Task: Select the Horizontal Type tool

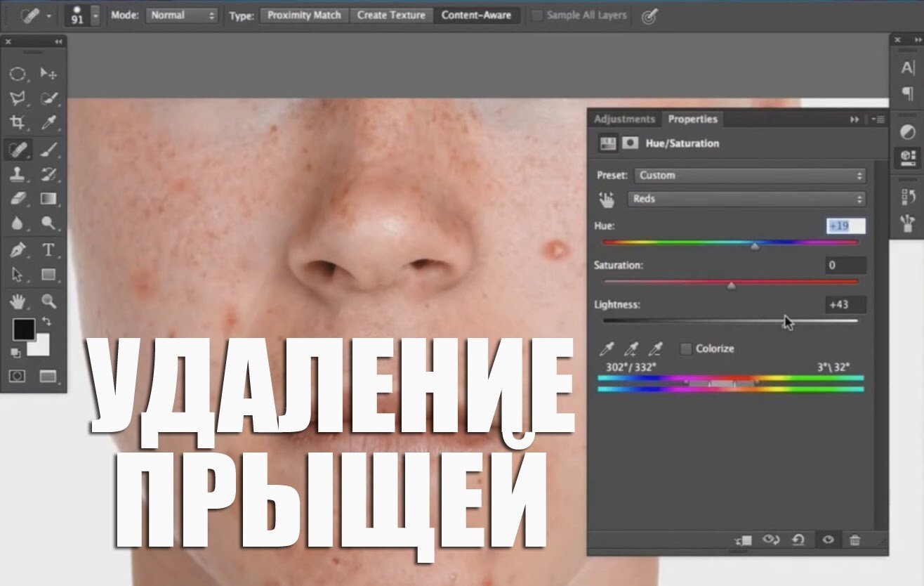Action: tap(48, 249)
